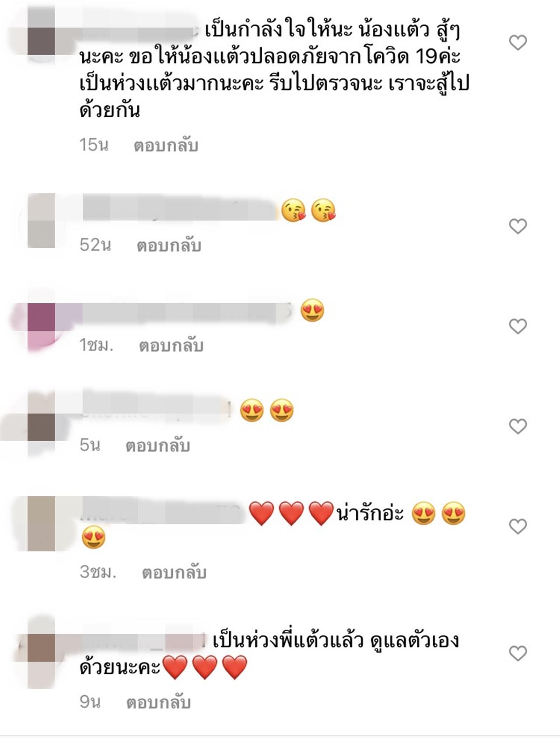Image resolution: width=560 pixels, height=740 pixels.
Task: Like the เป็นห่วงพี่แต้วแล้ว comment
Action: coord(518,653)
